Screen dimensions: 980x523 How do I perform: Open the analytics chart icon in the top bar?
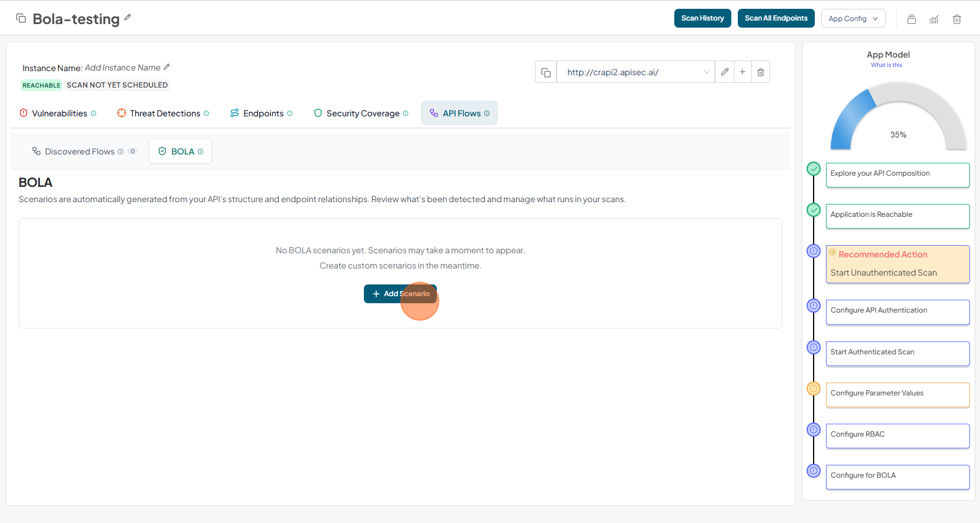tap(934, 19)
